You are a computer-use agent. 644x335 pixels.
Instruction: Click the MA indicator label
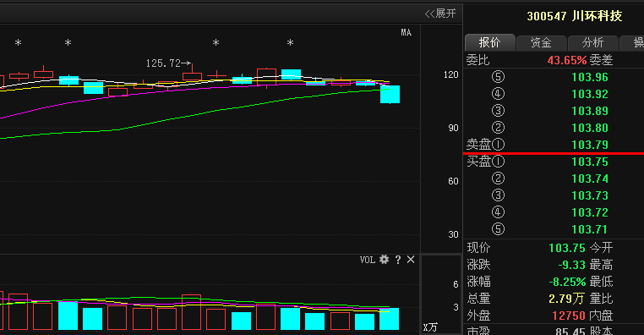point(407,32)
